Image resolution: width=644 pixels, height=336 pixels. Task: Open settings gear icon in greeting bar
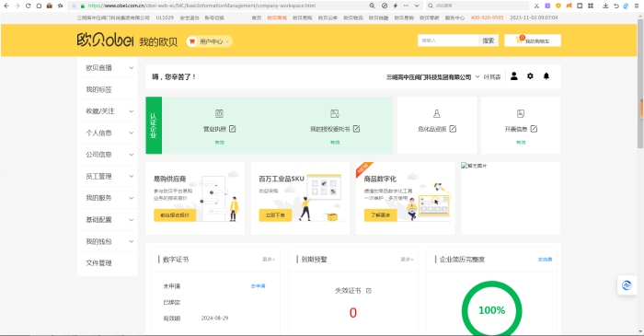[530, 76]
